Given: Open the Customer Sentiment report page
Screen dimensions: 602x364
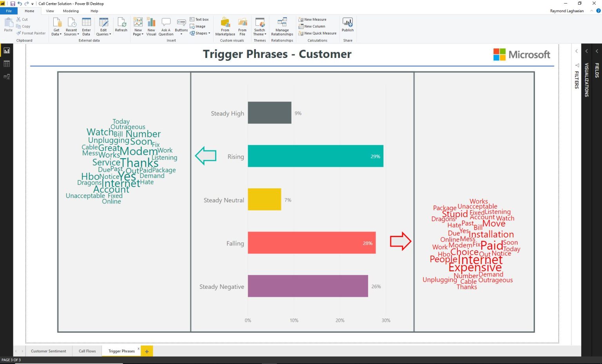Looking at the screenshot, I should [48, 351].
